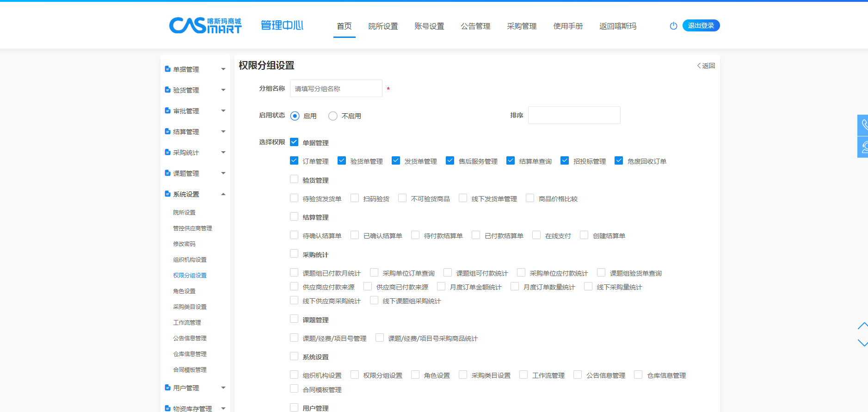The width and height of the screenshot is (868, 412).
Task: Expand the 采购统计 sidebar menu
Action: pos(195,153)
